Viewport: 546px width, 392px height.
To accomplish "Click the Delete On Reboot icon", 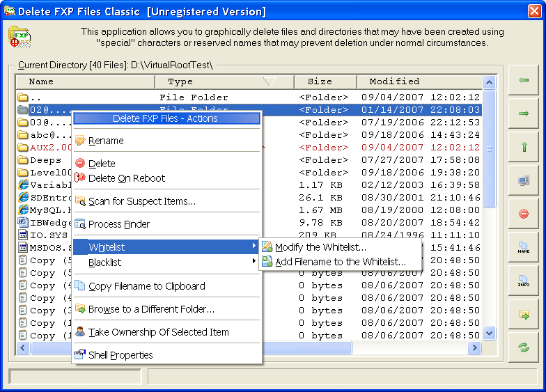I will (80, 178).
